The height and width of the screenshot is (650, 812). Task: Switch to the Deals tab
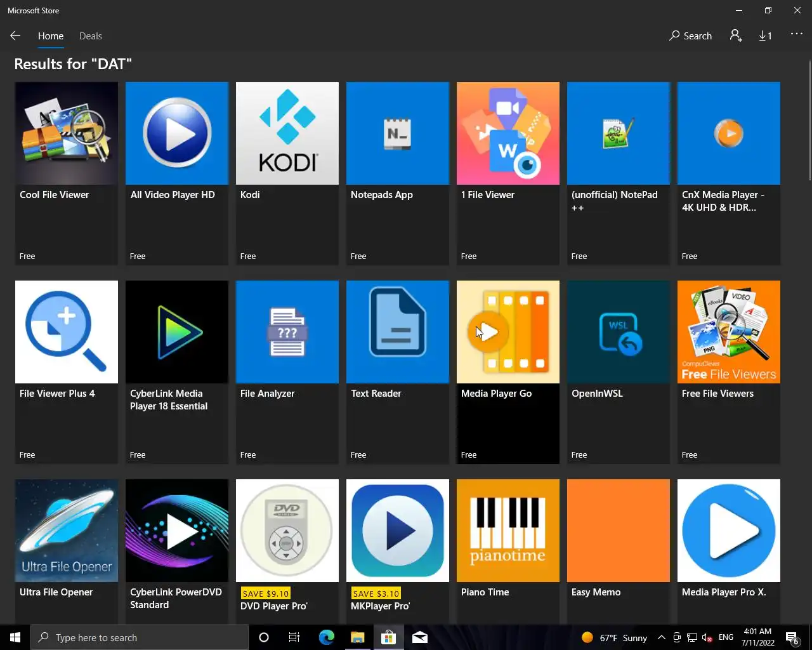(x=91, y=36)
